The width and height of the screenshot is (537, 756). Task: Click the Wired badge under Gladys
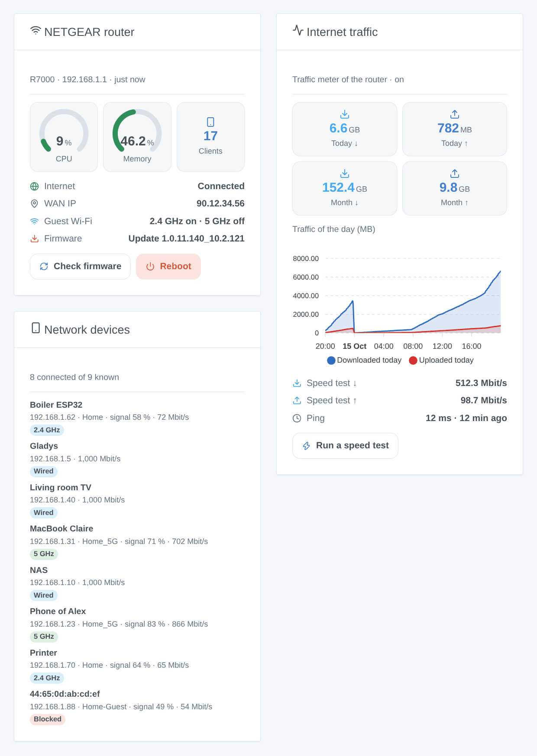44,471
